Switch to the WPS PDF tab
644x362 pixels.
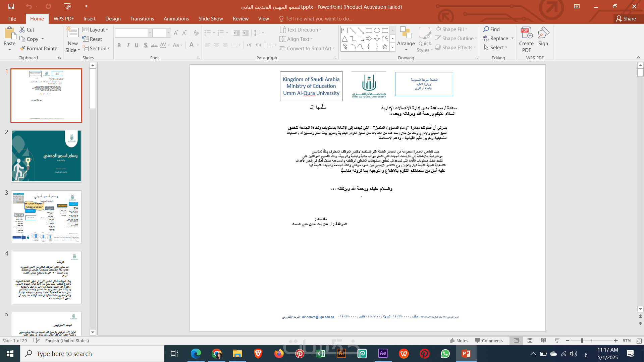[x=63, y=19]
